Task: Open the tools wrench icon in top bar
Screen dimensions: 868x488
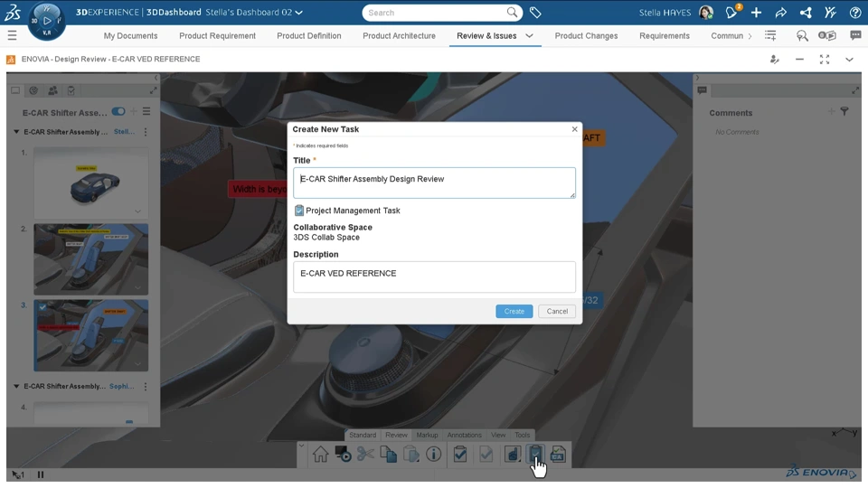Action: click(x=830, y=12)
